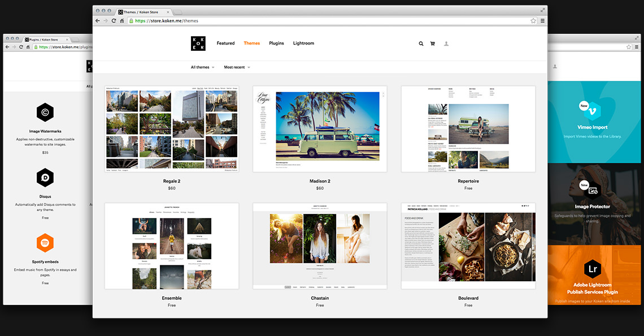
Task: Open the Chrome hamburger menu icon
Action: coord(542,20)
